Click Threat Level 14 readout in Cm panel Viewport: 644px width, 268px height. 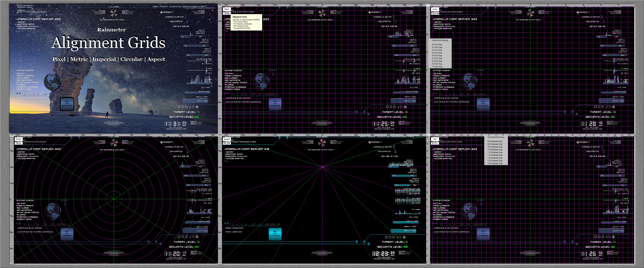tap(603, 242)
